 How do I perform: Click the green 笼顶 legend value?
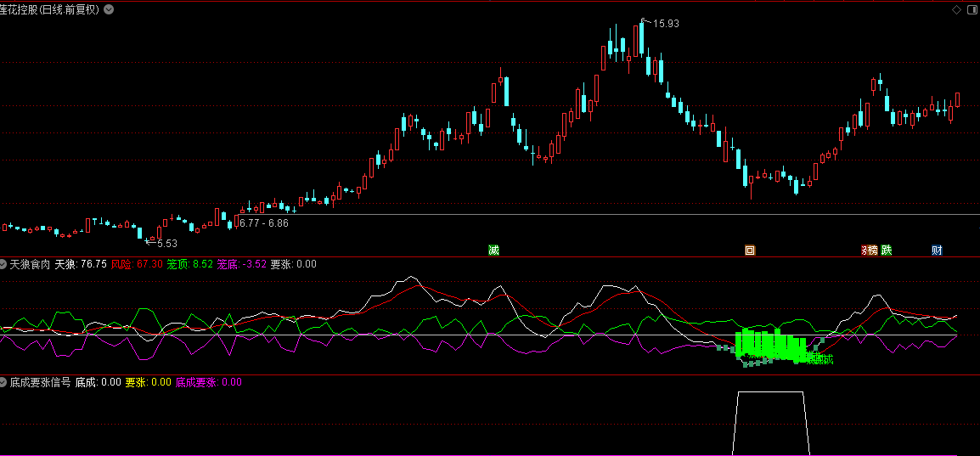(x=190, y=264)
